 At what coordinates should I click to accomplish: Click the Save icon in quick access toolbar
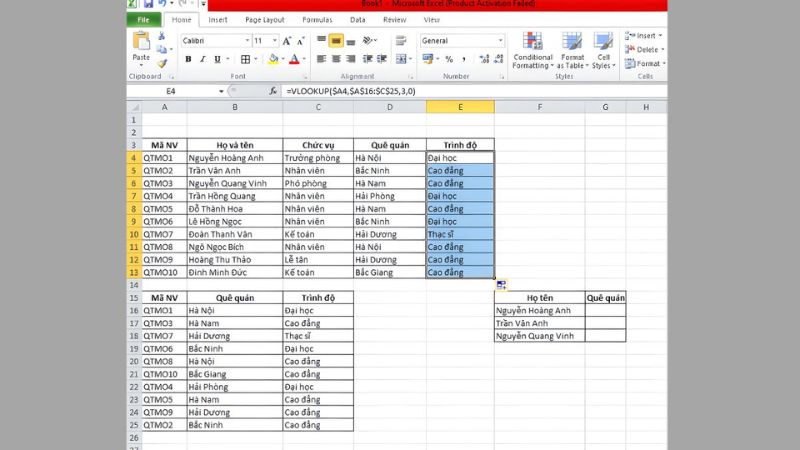(x=148, y=4)
